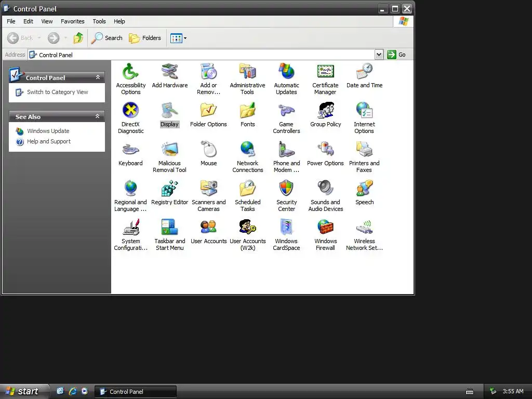Click the Start button

(24, 392)
